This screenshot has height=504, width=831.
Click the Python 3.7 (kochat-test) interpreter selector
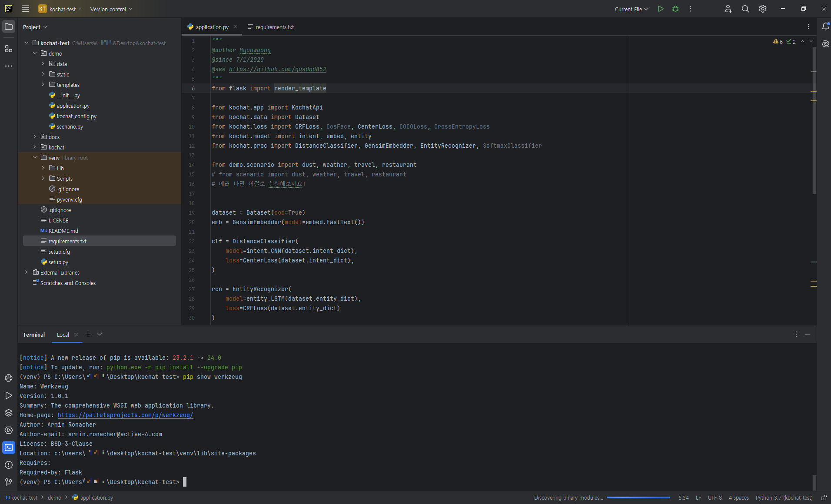(784, 498)
